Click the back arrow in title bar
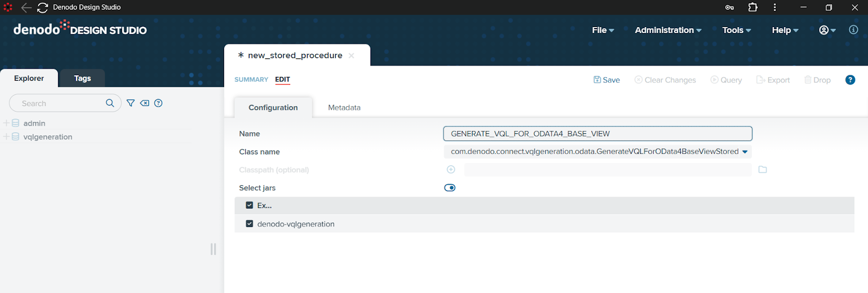Image resolution: width=868 pixels, height=293 pixels. pos(26,8)
